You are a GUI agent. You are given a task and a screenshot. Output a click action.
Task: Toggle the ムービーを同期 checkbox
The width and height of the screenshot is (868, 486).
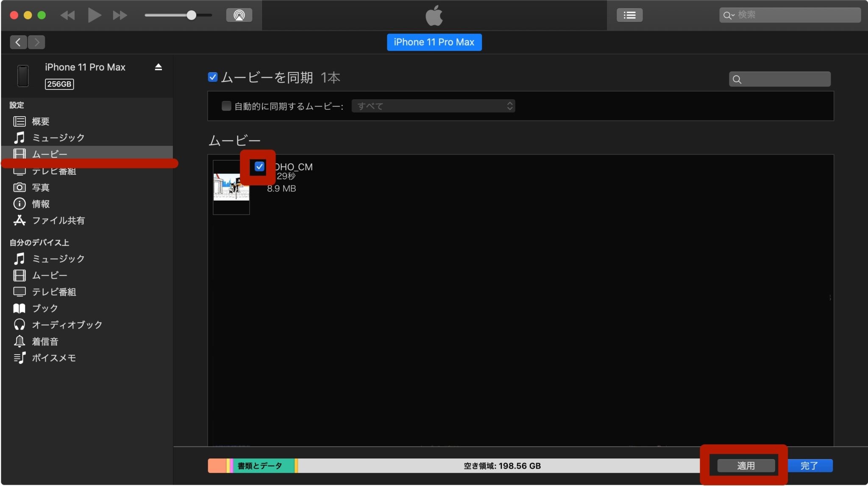tap(213, 77)
